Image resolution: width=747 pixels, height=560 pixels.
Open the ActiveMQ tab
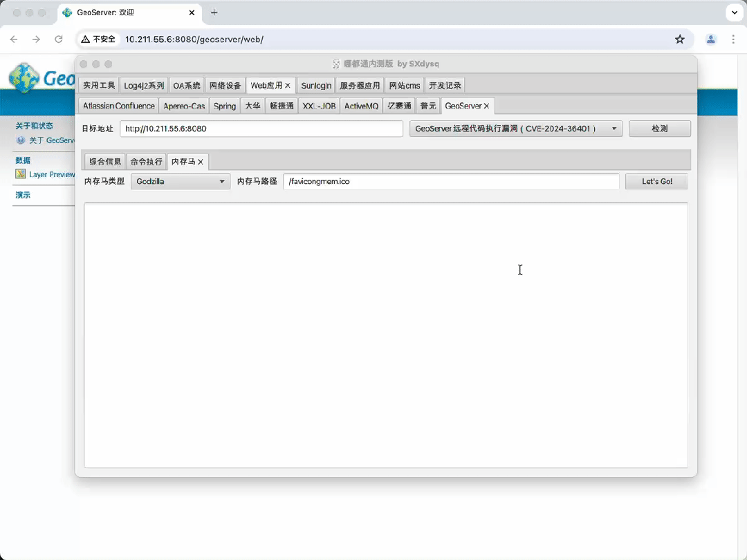(x=361, y=106)
